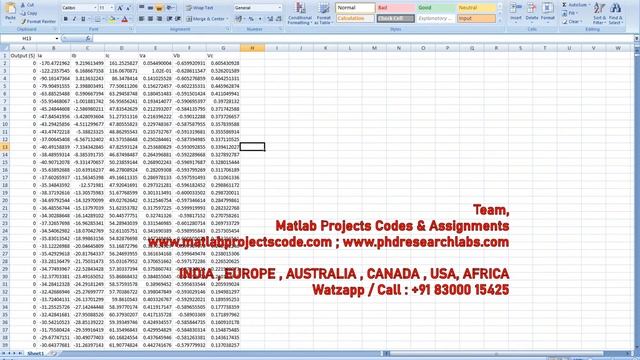Activate the Format Painter

coord(38,21)
